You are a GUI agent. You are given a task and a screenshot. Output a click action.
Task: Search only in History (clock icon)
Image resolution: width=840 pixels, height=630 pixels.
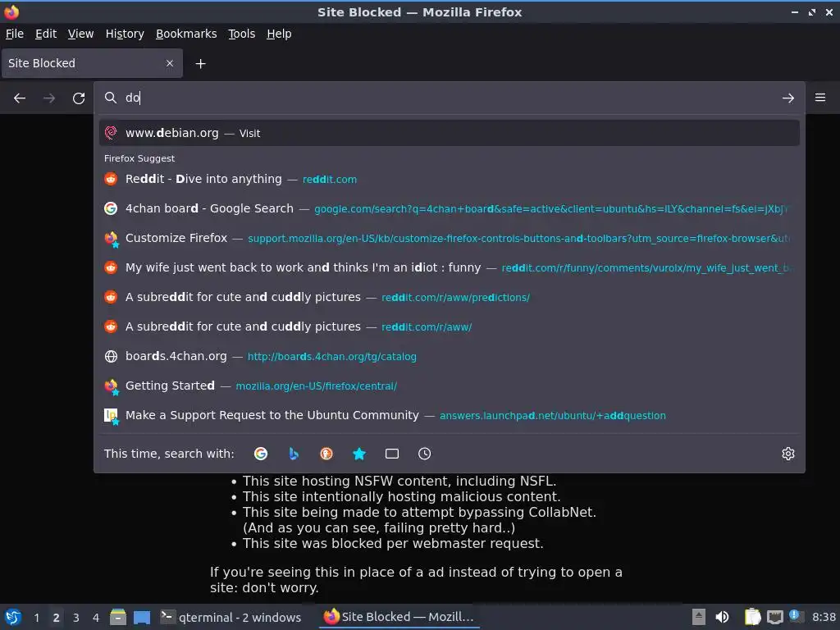click(424, 454)
